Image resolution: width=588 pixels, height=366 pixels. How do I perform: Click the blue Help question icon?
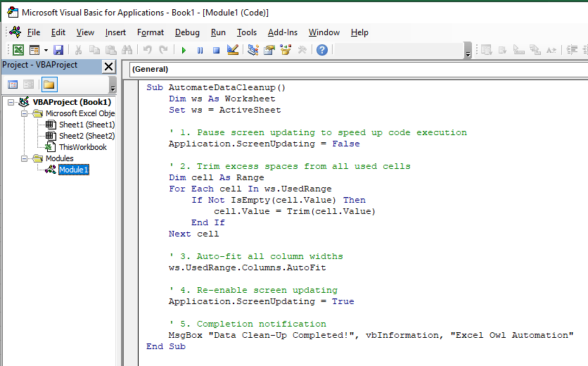[322, 50]
